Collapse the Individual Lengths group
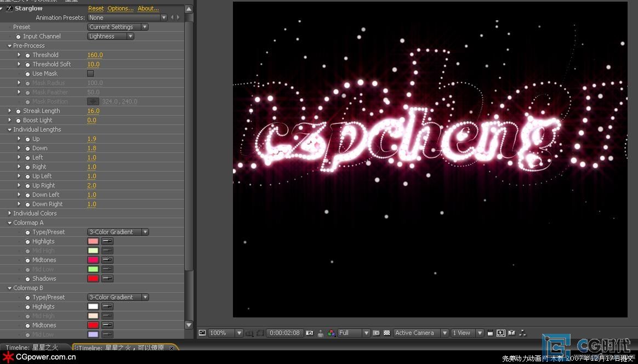638x364 pixels. (x=9, y=129)
